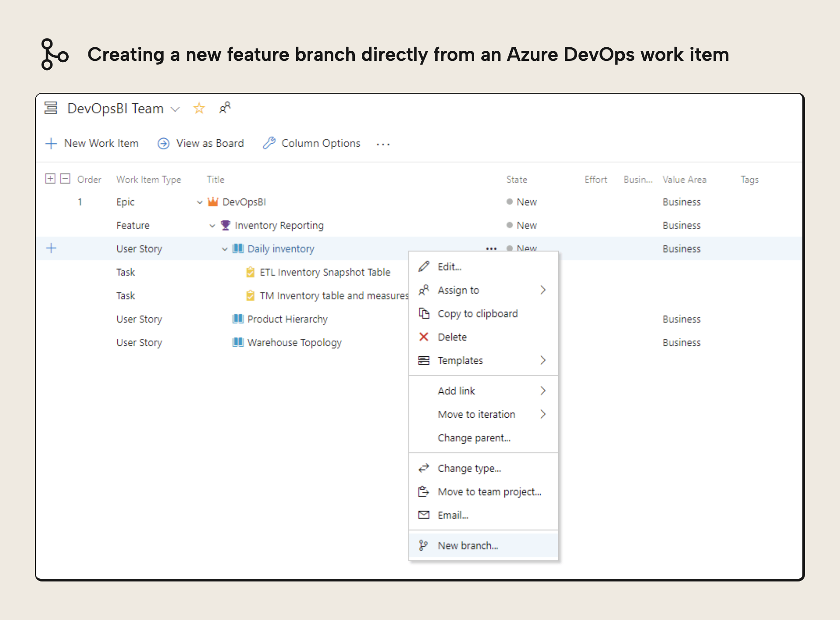Click the backlog icon beside DevOpsBI Team
The height and width of the screenshot is (620, 840).
click(x=51, y=108)
